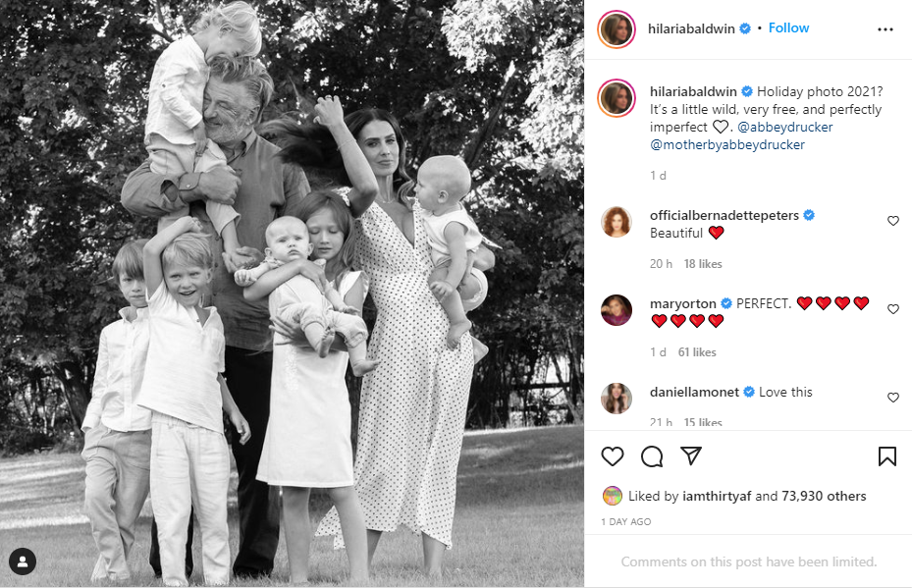Like officialbernadettepeters' comment
This screenshot has height=588, width=912.
892,221
